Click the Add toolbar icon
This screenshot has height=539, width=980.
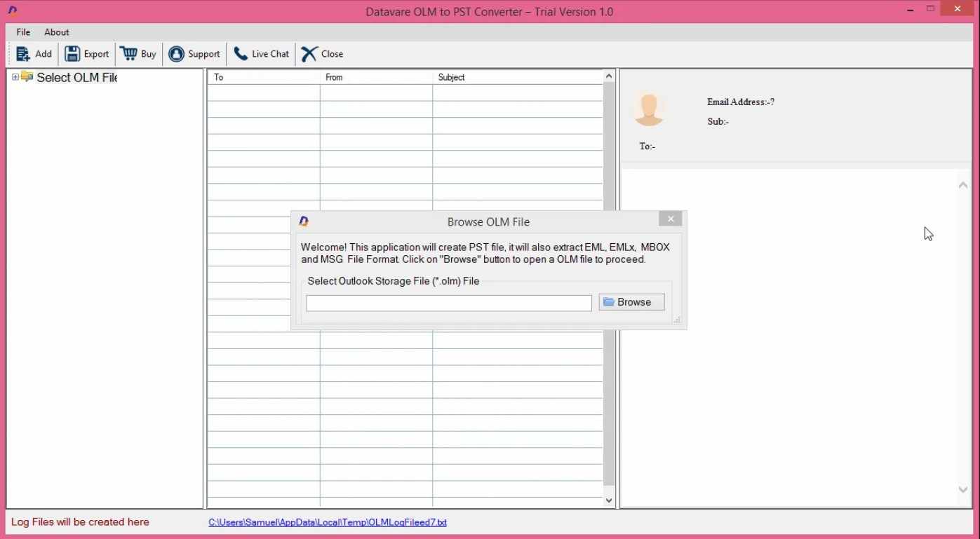23,54
